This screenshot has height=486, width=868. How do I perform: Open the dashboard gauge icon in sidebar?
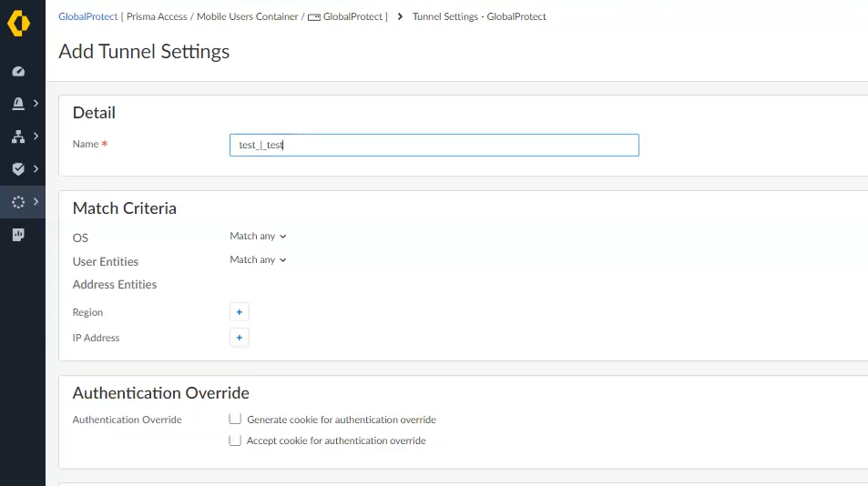click(18, 71)
